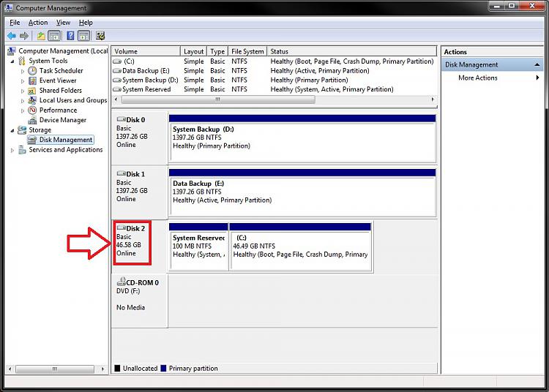
Task: Open the More Actions submenu arrow
Action: tap(537, 78)
